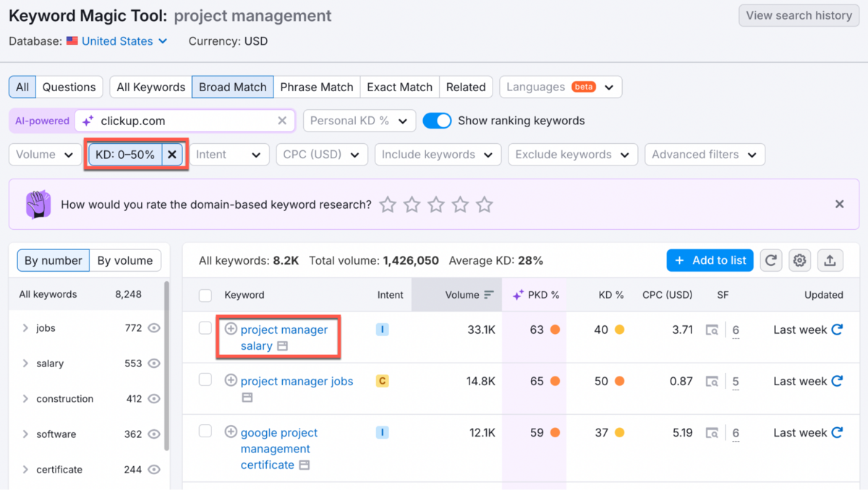This screenshot has width=868, height=490.
Task: Click the clickup.com domain input field
Action: tap(184, 121)
